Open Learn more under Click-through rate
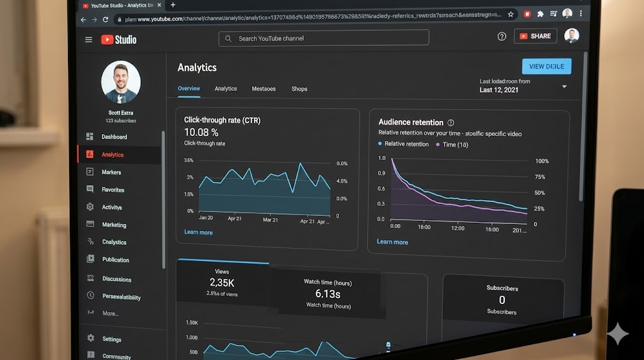The height and width of the screenshot is (360, 644). pos(198,232)
